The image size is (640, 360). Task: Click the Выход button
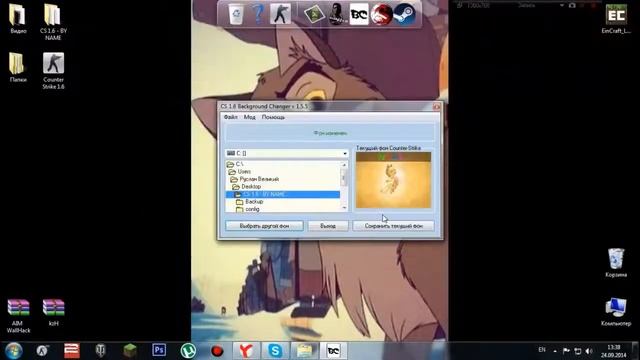[328, 226]
